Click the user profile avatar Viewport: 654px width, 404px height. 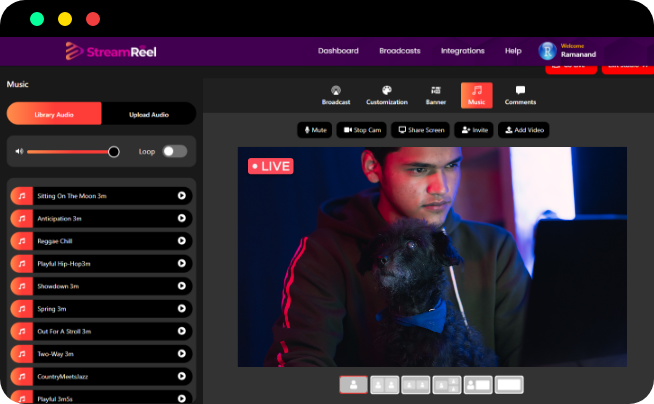tap(548, 51)
